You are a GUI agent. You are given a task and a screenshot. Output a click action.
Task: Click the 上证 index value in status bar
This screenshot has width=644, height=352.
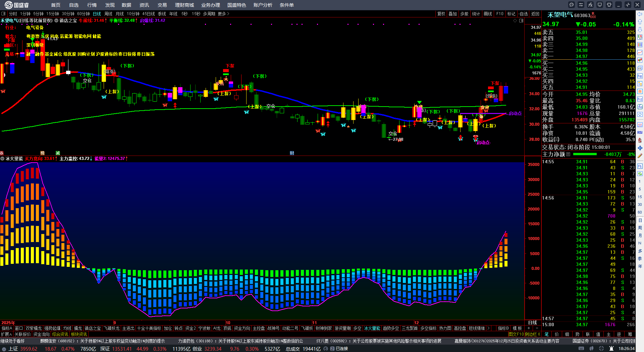pyautogui.click(x=29, y=349)
